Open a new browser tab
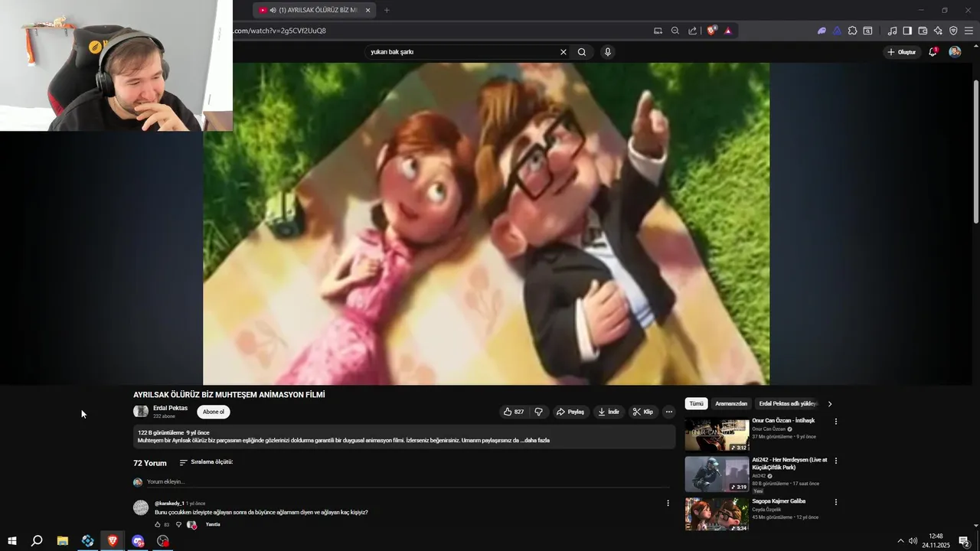 pos(387,11)
